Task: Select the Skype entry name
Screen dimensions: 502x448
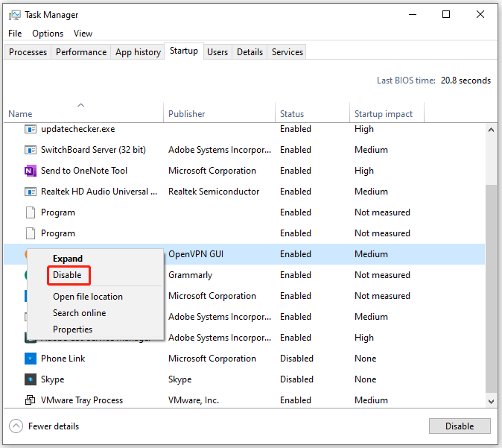Action: [52, 379]
